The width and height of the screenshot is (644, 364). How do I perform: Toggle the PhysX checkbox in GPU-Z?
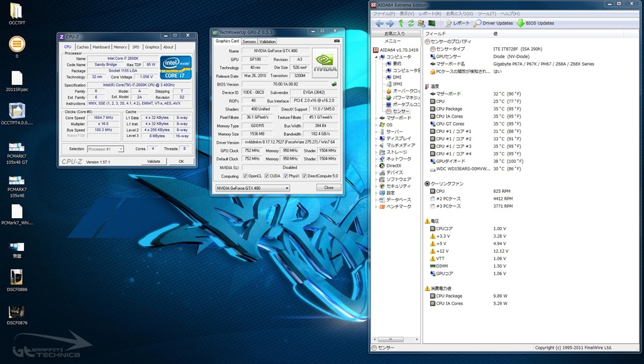[x=285, y=176]
